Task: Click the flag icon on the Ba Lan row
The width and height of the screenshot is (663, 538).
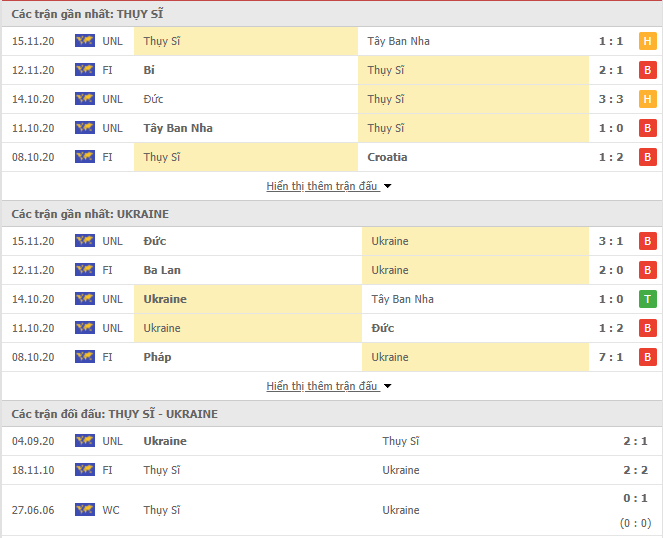Action: pos(85,269)
